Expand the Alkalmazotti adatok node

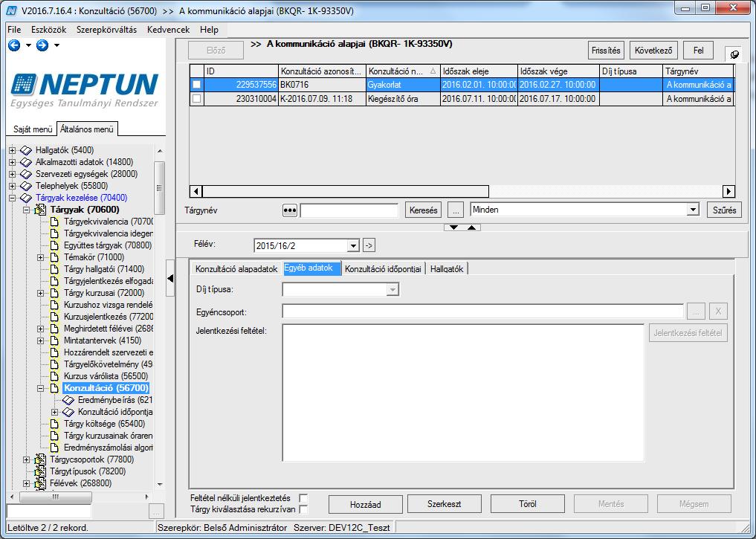[12, 163]
